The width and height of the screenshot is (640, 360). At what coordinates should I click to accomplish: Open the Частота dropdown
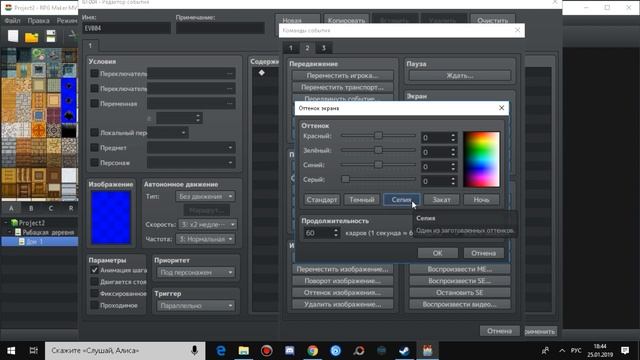(205, 239)
